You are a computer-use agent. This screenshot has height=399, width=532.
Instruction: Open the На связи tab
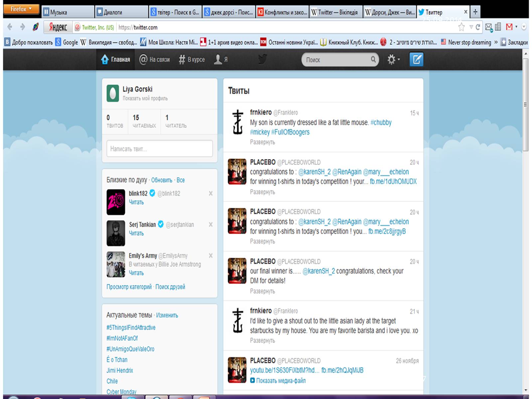[x=155, y=60]
